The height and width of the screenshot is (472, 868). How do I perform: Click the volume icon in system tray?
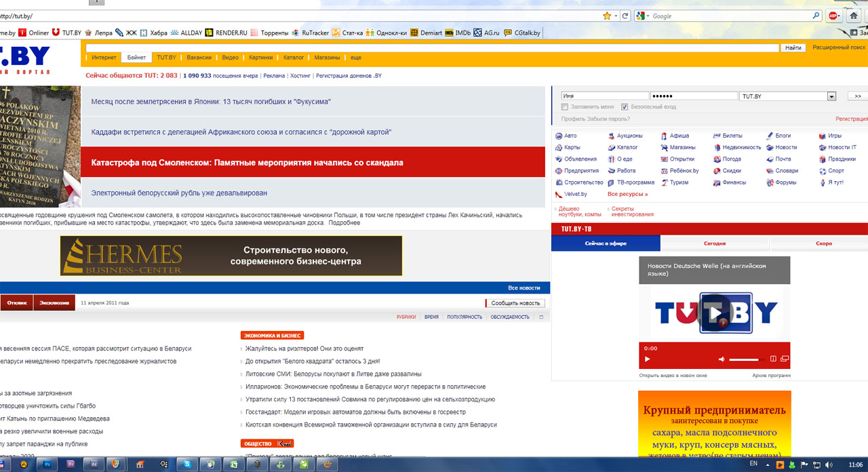pos(827,465)
